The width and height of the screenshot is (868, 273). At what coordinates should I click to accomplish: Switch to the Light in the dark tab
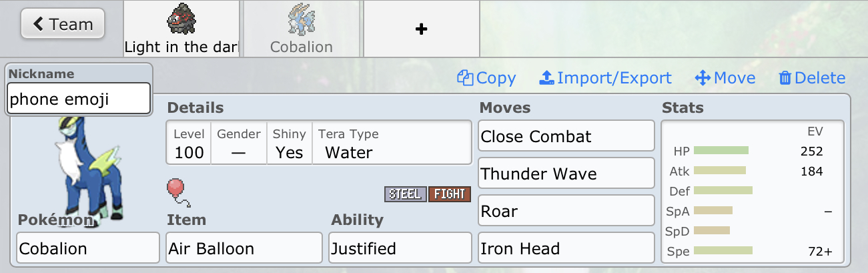click(x=181, y=29)
